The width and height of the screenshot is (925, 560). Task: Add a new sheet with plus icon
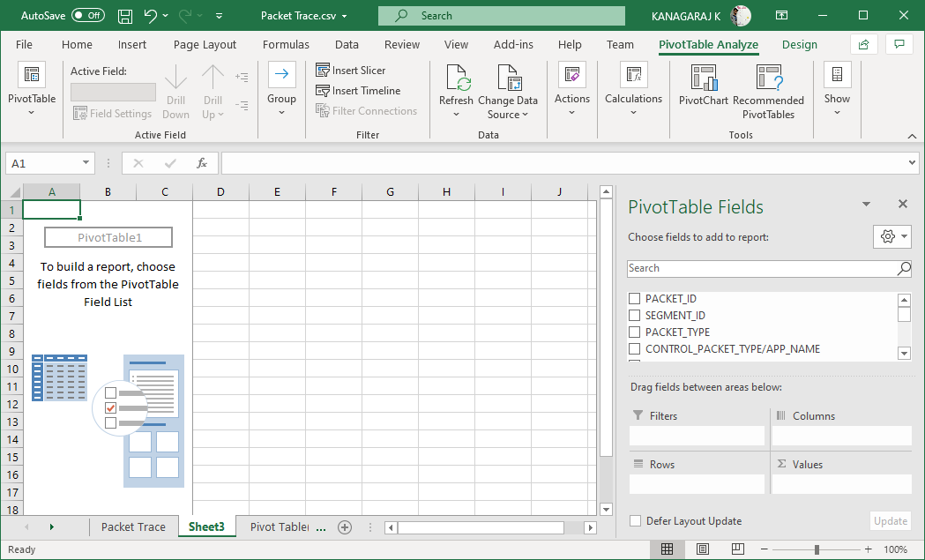pyautogui.click(x=345, y=527)
